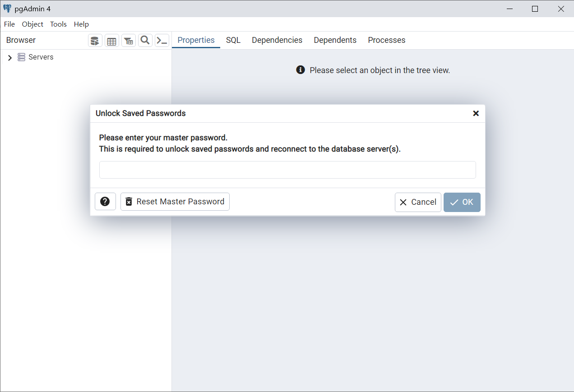Switch to the Properties tab

pos(196,40)
